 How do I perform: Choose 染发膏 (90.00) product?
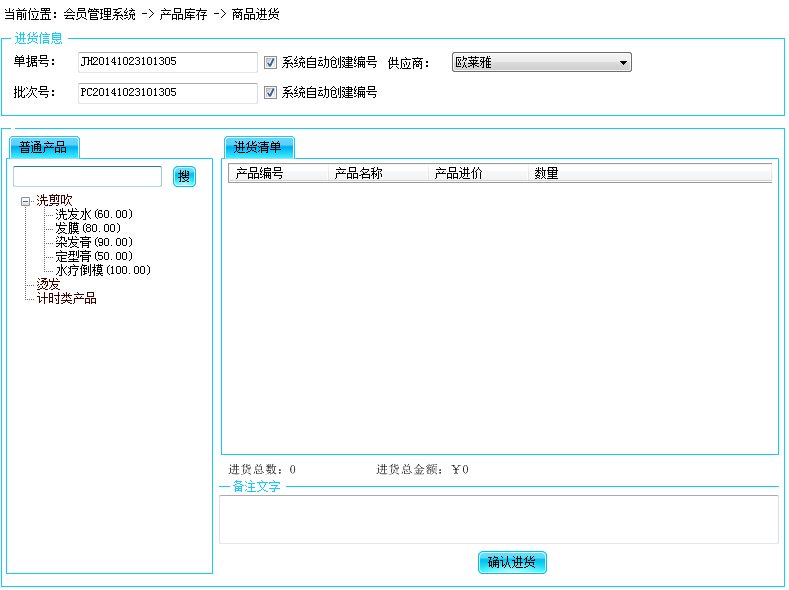[93, 243]
